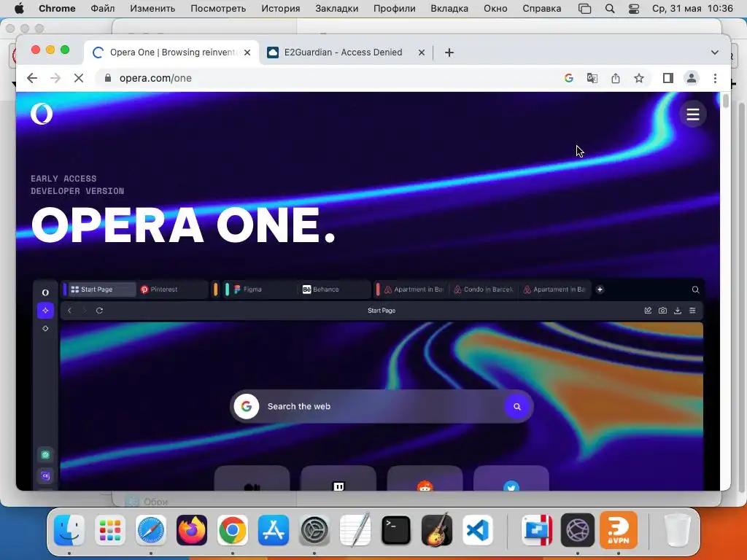Open the Chrome profile avatar
This screenshot has width=747, height=560.
692,78
